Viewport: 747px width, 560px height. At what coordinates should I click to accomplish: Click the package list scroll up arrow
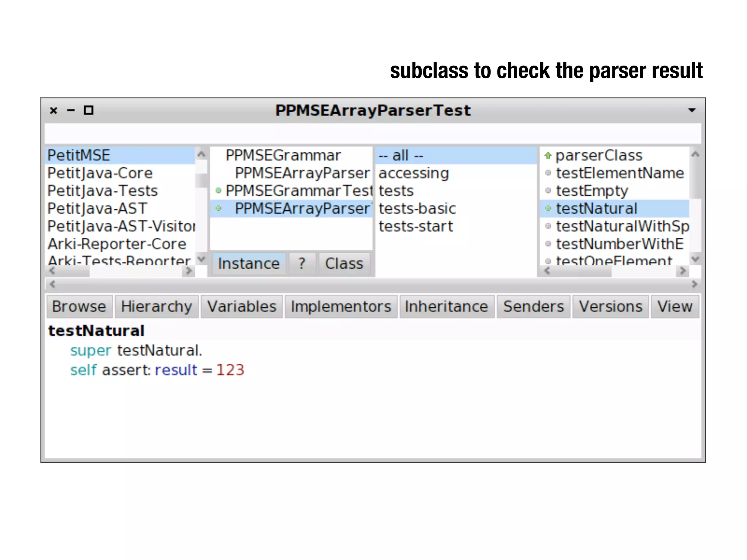(x=201, y=154)
